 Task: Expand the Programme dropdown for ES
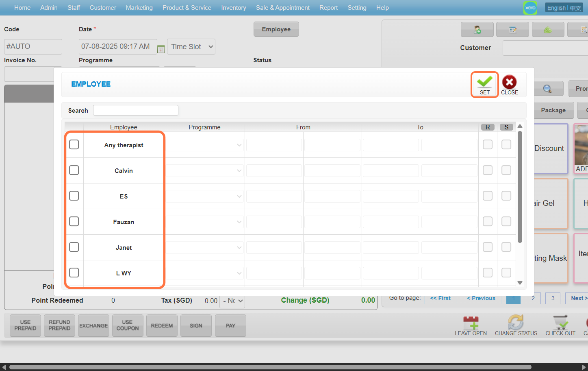click(204, 196)
